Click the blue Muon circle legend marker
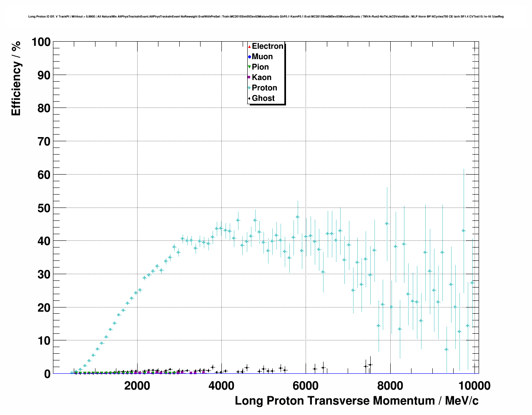This screenshot has width=532, height=415. [249, 57]
